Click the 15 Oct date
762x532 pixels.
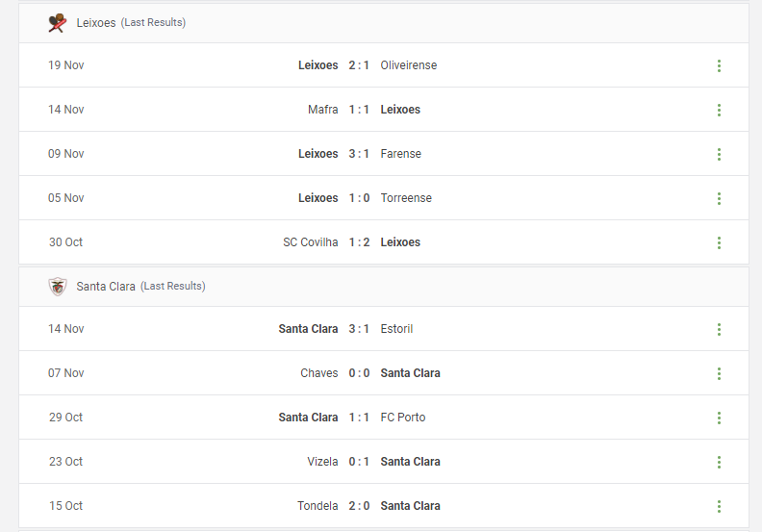pyautogui.click(x=66, y=506)
